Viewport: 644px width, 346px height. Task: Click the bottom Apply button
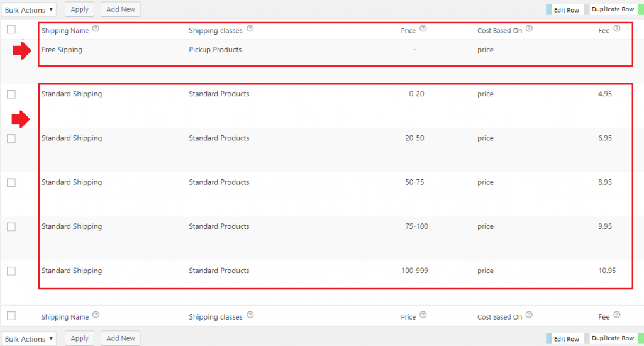click(79, 338)
